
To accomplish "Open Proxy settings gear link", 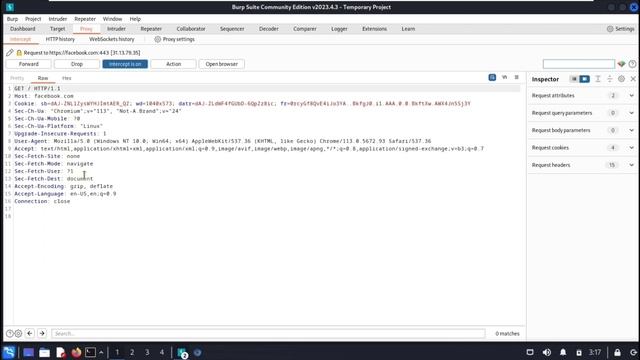I will 174,39.
